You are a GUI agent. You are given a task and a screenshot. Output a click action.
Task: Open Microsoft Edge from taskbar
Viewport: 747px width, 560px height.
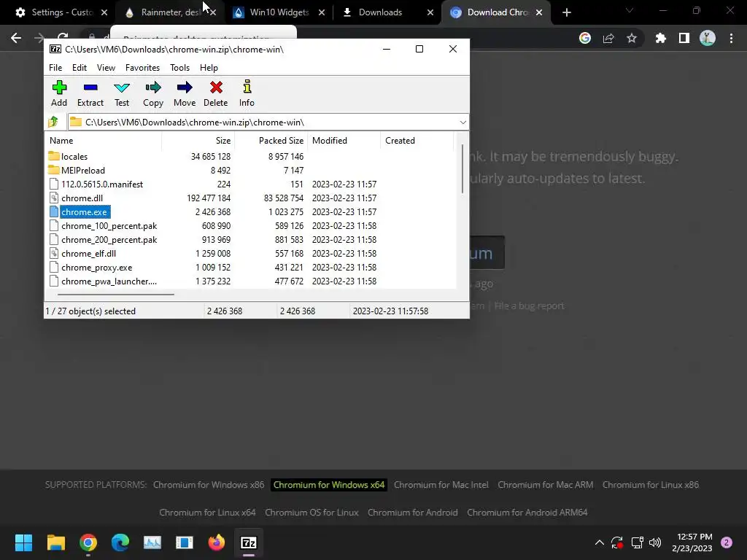120,542
